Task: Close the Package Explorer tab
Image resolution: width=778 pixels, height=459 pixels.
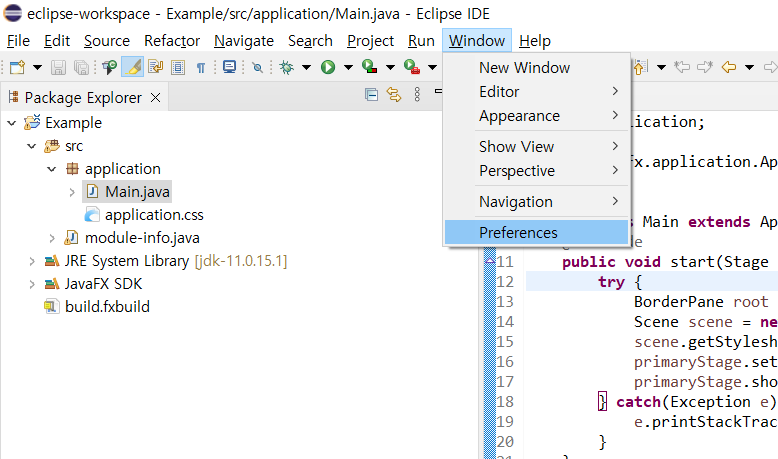Action: click(x=155, y=98)
